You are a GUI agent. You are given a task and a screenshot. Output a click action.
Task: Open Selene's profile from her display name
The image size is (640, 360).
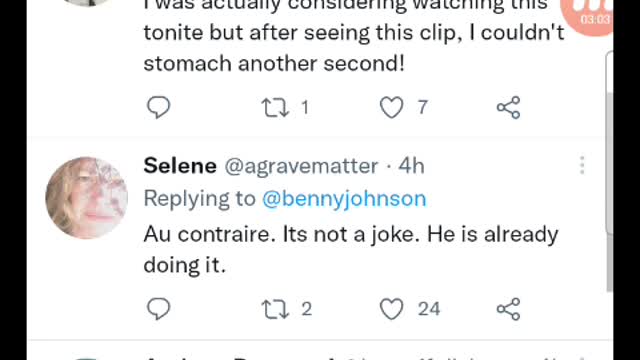click(x=180, y=166)
